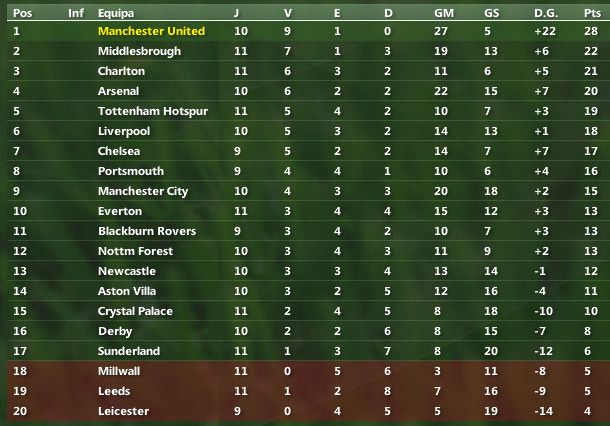The height and width of the screenshot is (426, 610).
Task: Select Tottenham Hotspur row
Action: [x=152, y=111]
